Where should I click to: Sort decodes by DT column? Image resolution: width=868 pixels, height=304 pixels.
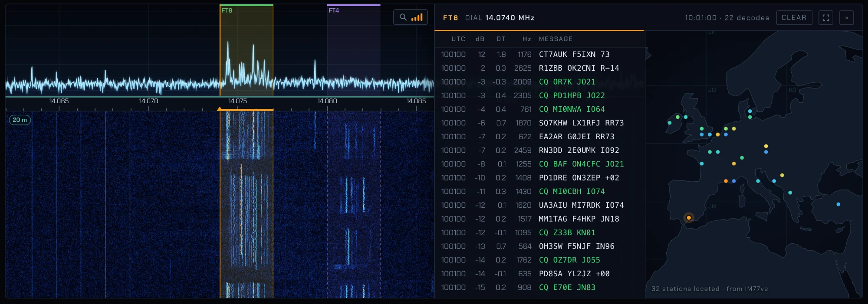click(501, 39)
